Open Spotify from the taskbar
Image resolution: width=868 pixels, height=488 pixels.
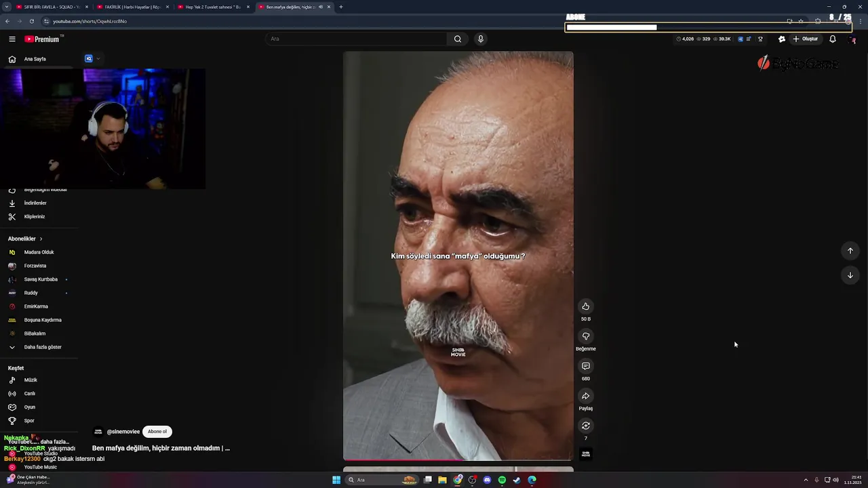502,480
